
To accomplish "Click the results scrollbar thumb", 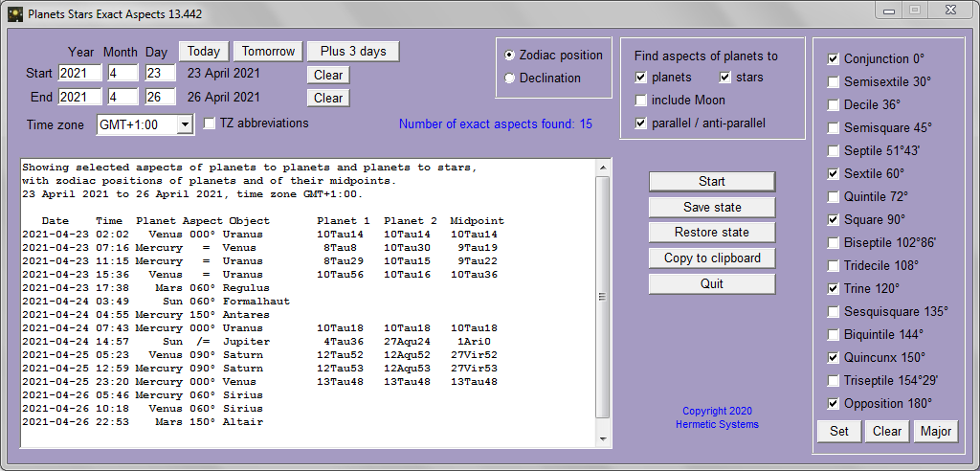I will coord(603,297).
